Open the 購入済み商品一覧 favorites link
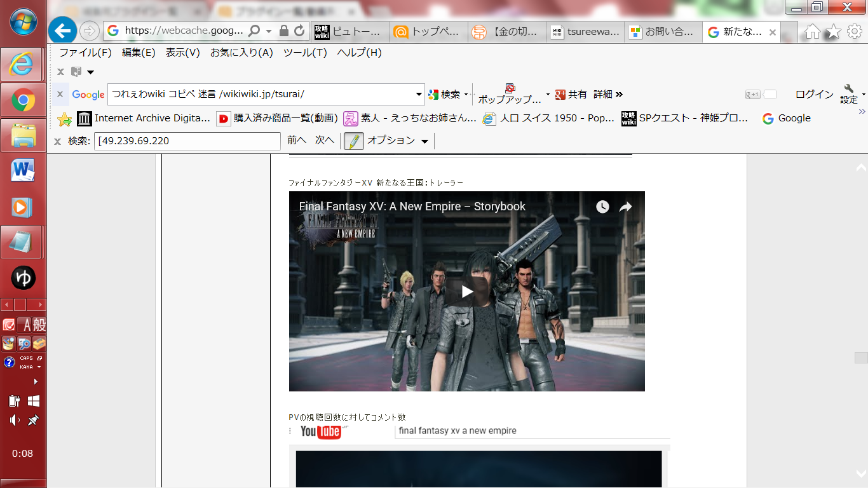 point(278,119)
